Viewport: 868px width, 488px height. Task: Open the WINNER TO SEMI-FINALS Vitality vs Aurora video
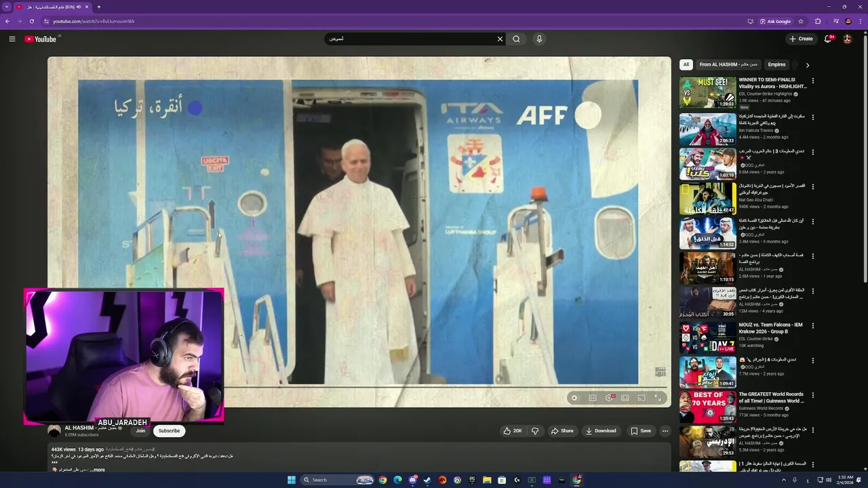(772, 83)
